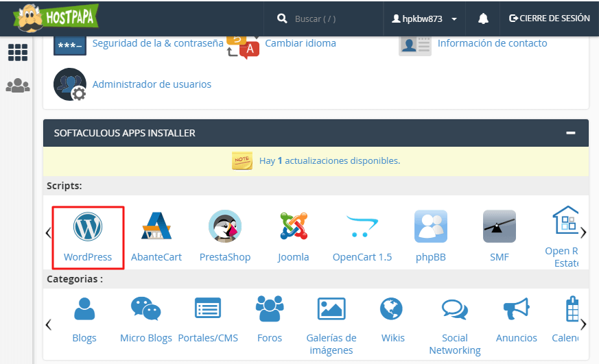The image size is (599, 364).
Task: Show previous scripts with left arrow
Action: (49, 232)
